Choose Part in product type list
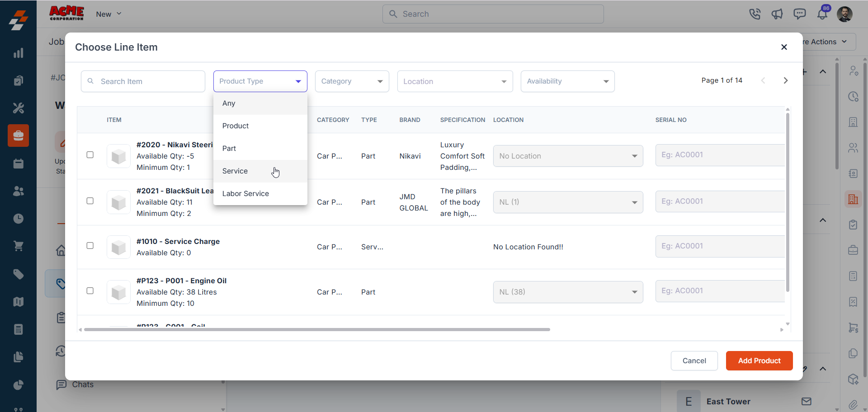The image size is (868, 412). click(260, 149)
